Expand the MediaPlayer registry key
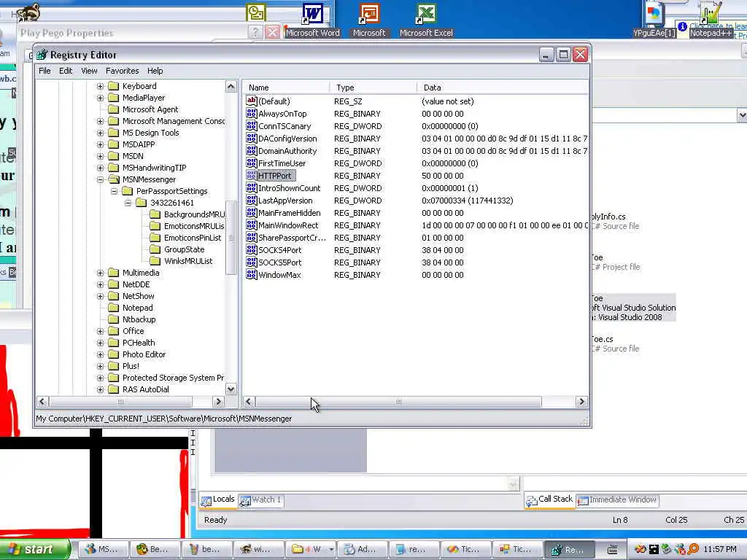 pos(100,98)
